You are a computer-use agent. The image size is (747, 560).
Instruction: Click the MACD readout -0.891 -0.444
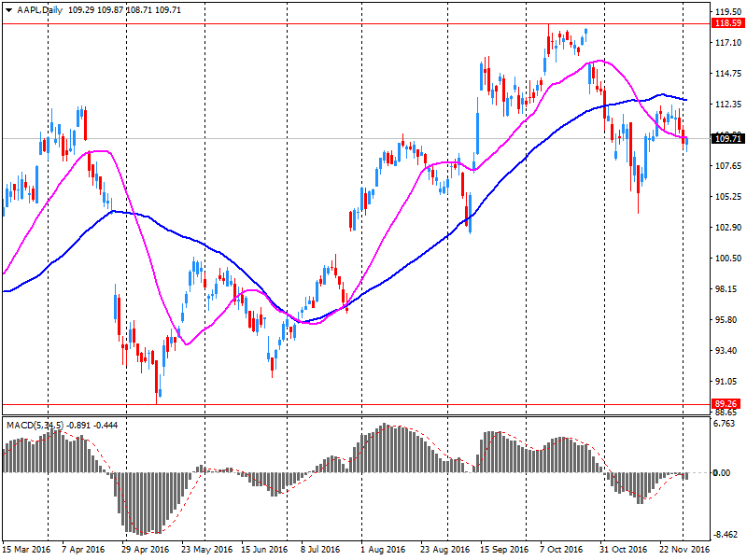(x=92, y=426)
